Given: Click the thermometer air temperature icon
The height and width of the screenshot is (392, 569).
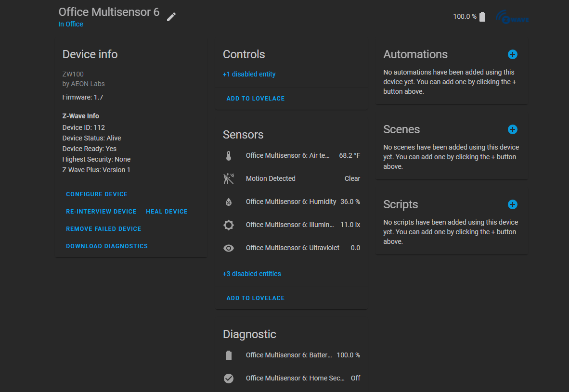Looking at the screenshot, I should click(229, 155).
